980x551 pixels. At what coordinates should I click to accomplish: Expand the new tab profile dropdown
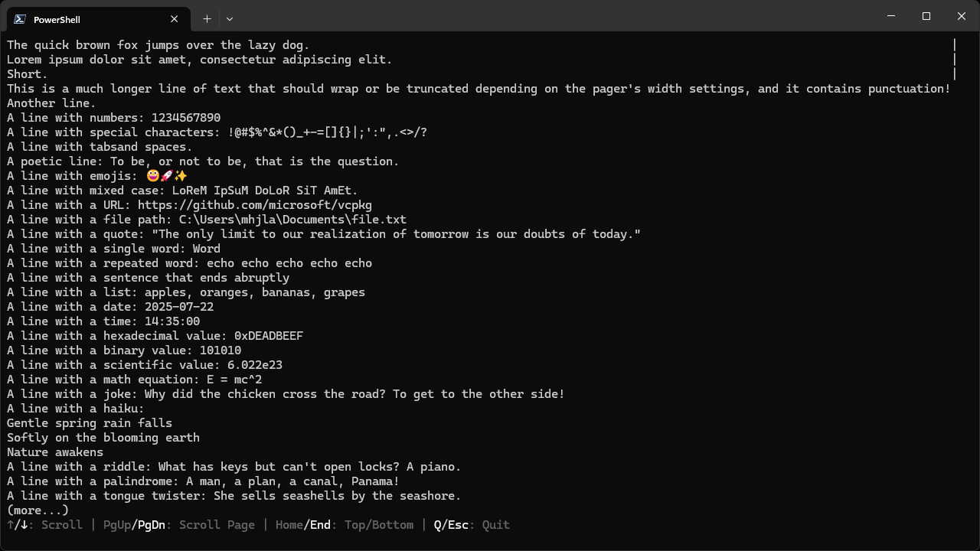click(x=230, y=19)
